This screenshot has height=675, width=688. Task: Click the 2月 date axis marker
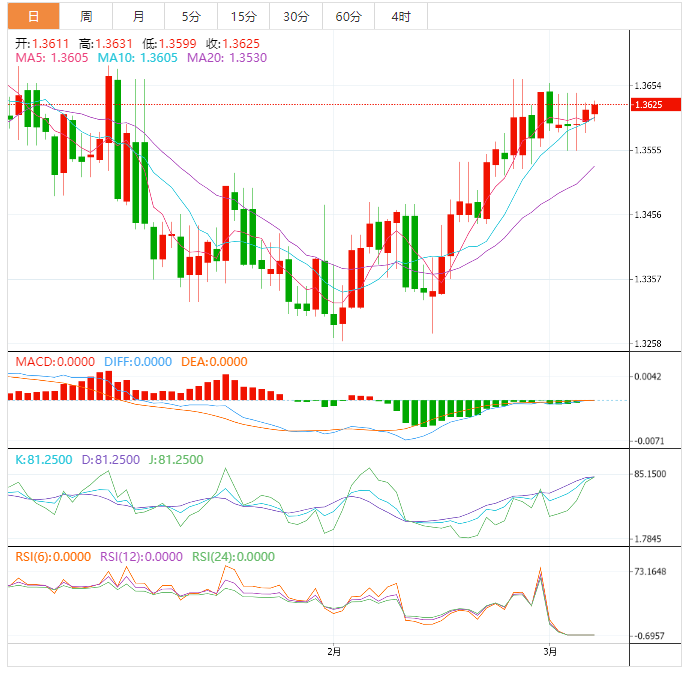pos(334,652)
